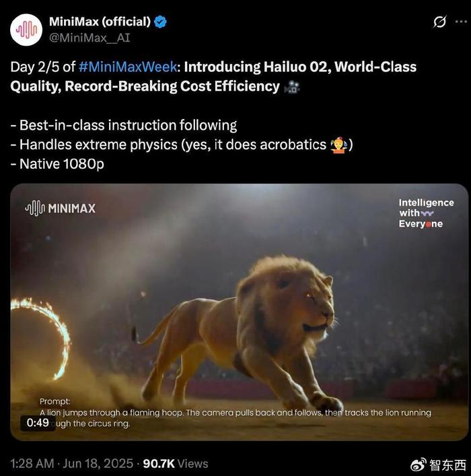Click the juggling acrobat emoji
Screen dimensions: 471x476
[x=339, y=145]
